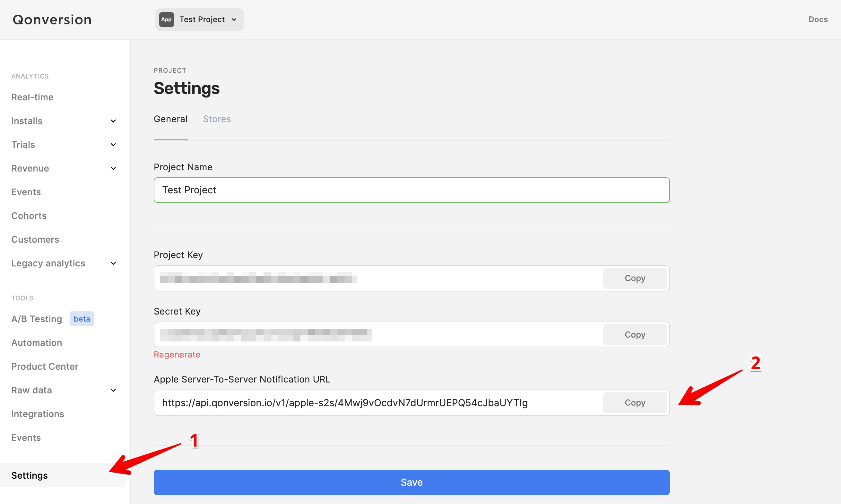Open the Docs link
This screenshot has height=504, width=841.
[818, 19]
